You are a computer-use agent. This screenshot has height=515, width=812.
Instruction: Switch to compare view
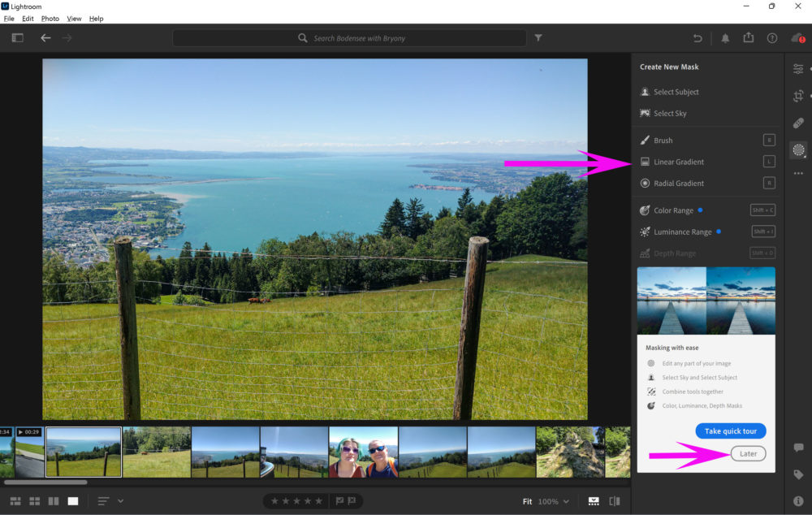click(x=54, y=501)
